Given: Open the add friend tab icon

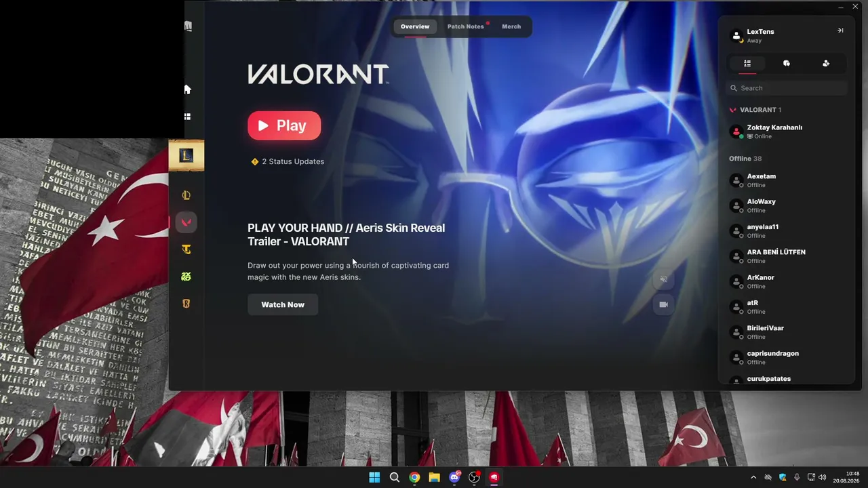Looking at the screenshot, I should (826, 63).
